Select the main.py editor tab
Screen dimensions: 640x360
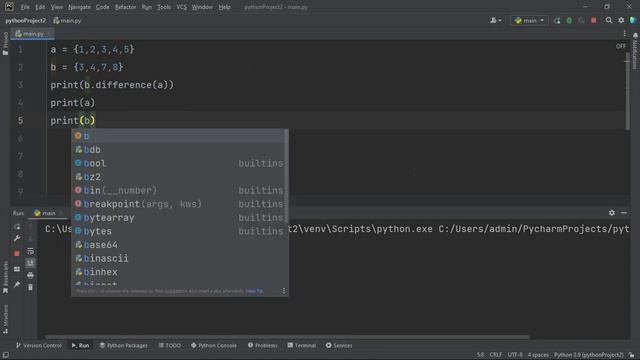click(33, 33)
